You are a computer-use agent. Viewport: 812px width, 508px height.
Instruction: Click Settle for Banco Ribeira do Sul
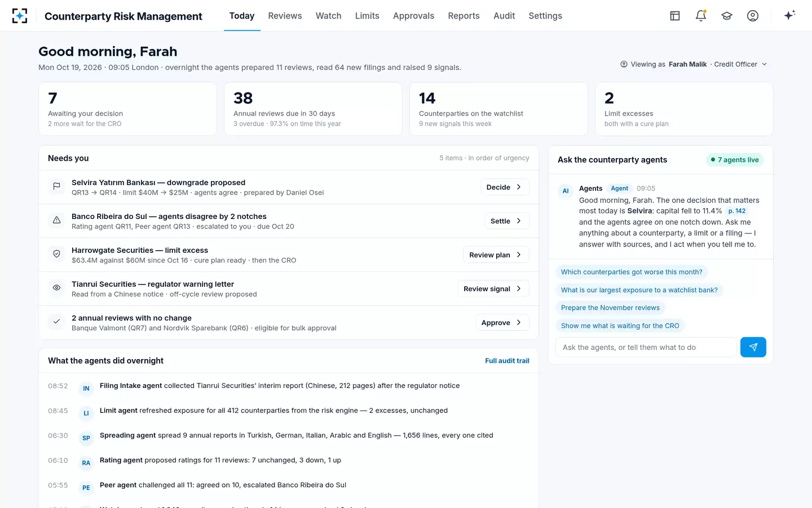point(506,221)
